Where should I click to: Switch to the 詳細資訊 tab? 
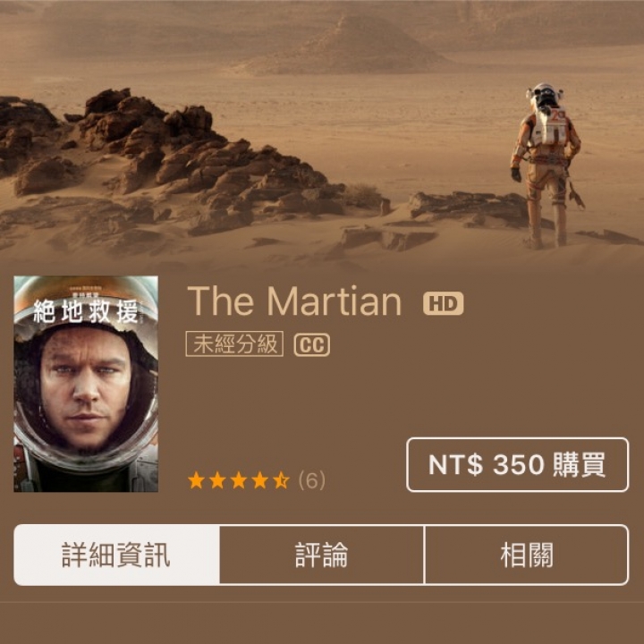(x=116, y=555)
